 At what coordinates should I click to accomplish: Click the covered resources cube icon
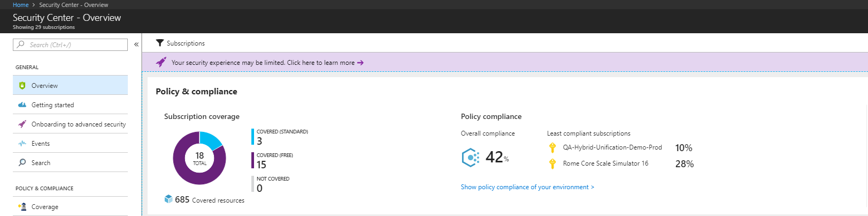point(168,199)
